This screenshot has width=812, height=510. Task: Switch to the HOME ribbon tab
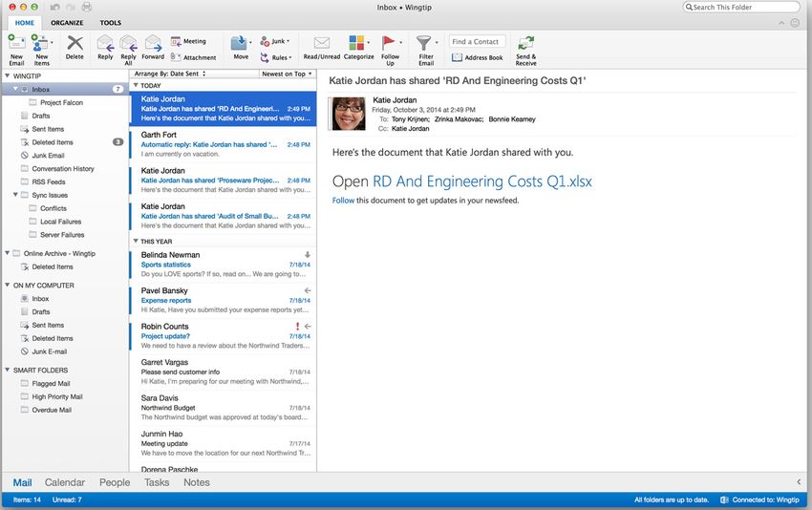click(x=24, y=23)
